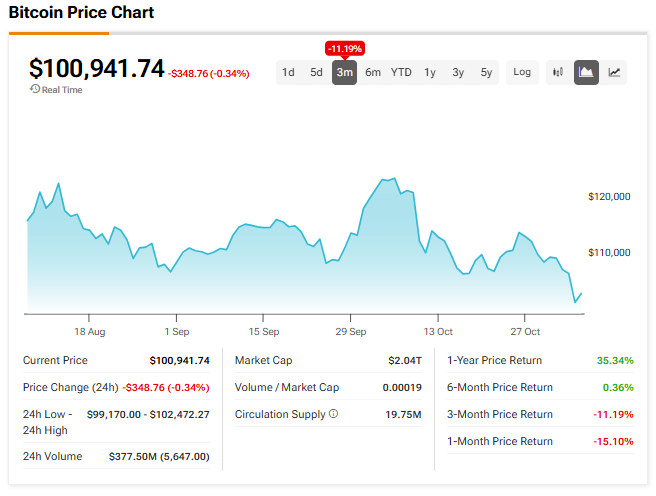Switch to candlestick chart view

[x=558, y=72]
